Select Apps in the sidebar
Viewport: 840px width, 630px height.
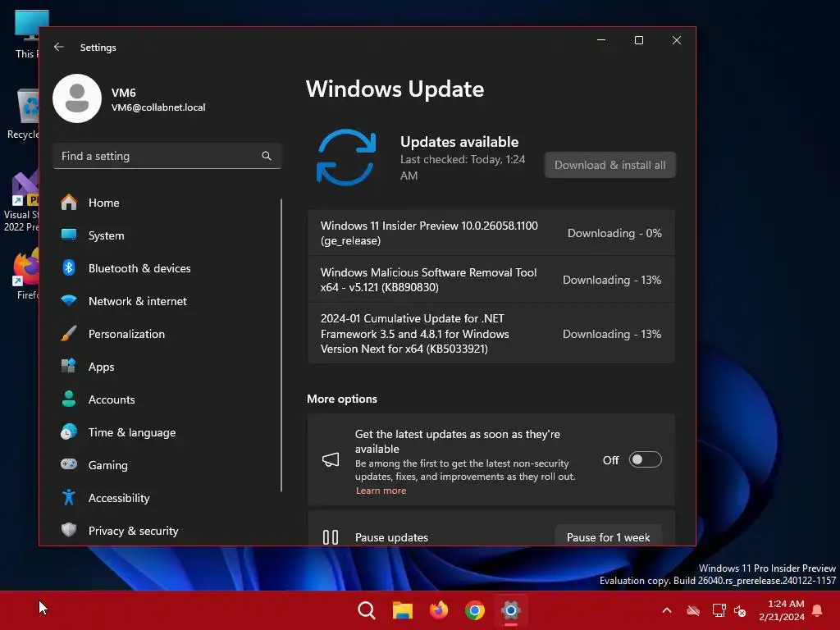(x=166, y=367)
